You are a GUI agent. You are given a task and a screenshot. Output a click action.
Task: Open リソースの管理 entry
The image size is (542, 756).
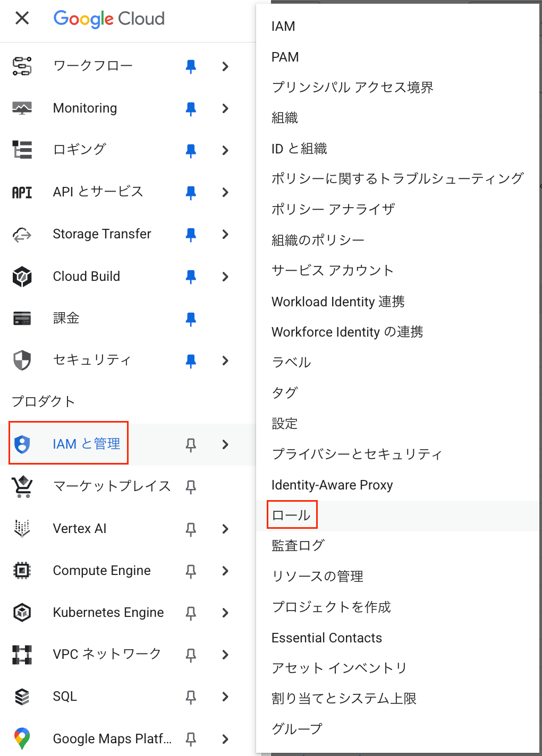(318, 576)
